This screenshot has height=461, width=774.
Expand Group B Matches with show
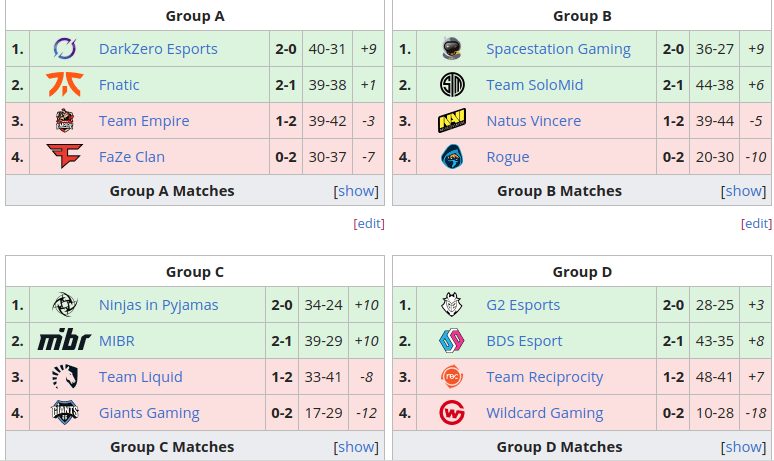coord(743,191)
